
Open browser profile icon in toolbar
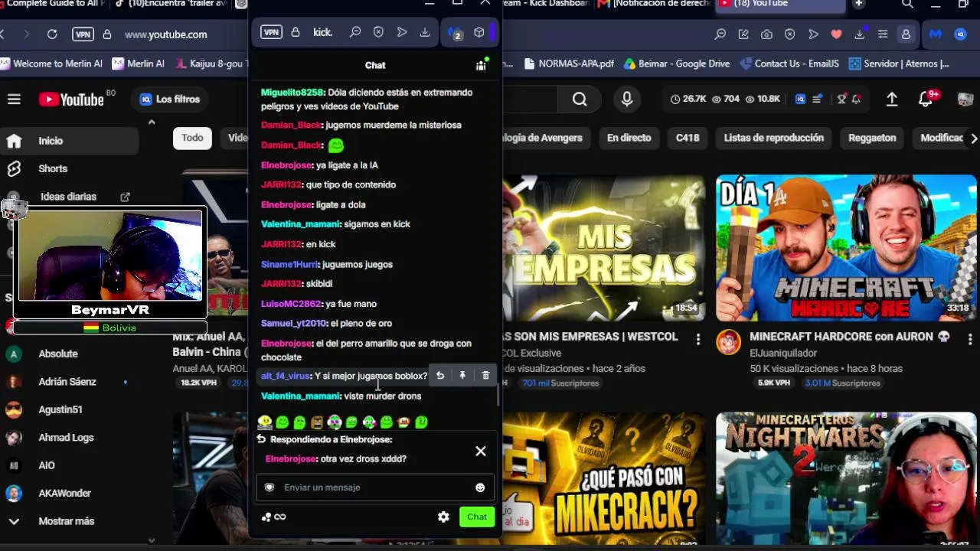[906, 34]
